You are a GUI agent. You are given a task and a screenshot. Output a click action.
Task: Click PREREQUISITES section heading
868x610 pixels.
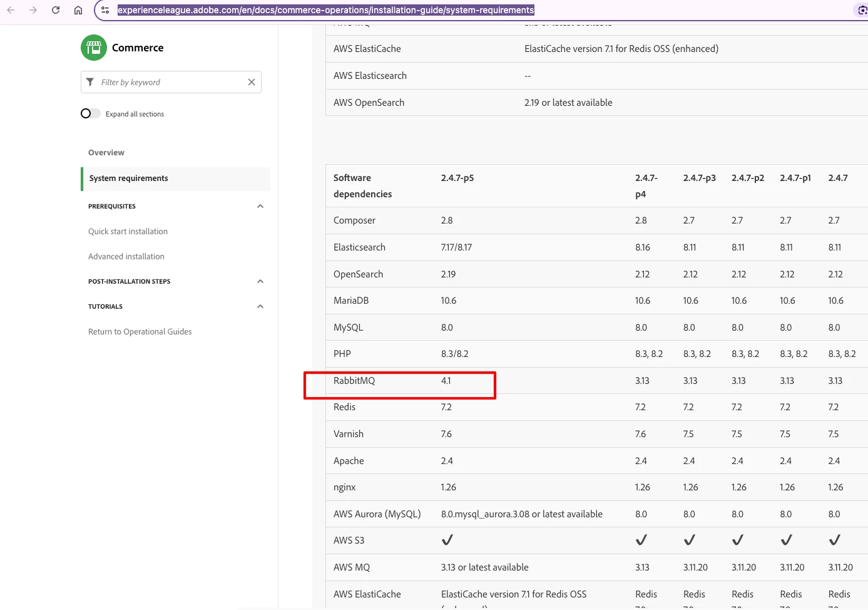click(112, 206)
